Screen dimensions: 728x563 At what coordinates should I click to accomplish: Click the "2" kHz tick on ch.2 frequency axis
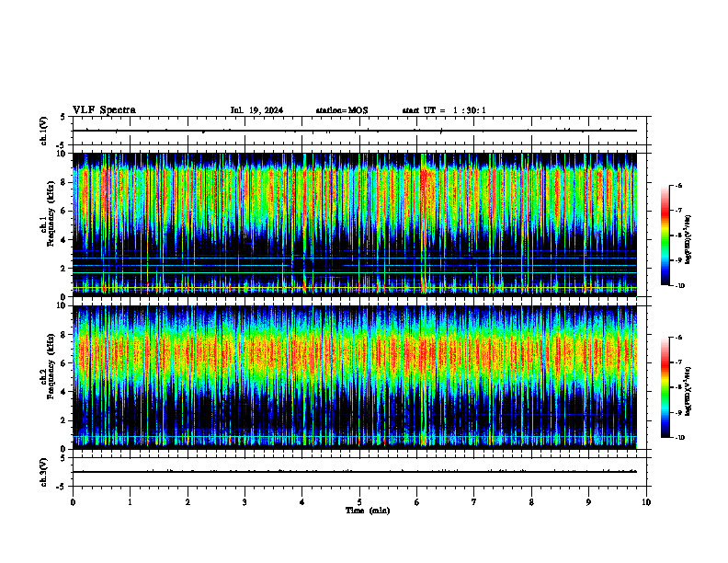pyautogui.click(x=64, y=420)
